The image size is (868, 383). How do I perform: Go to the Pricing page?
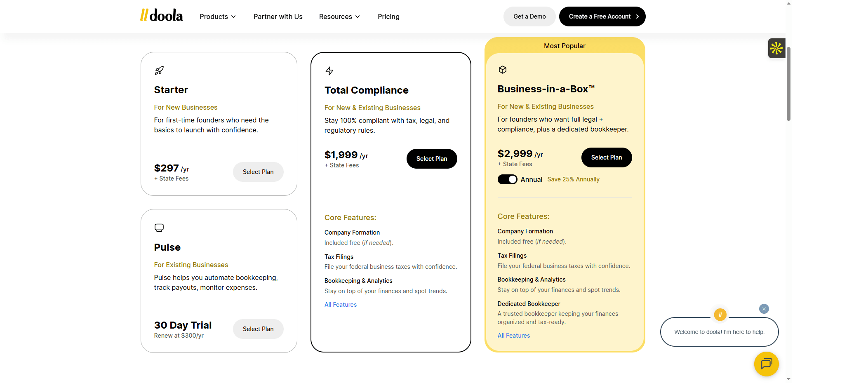click(388, 16)
